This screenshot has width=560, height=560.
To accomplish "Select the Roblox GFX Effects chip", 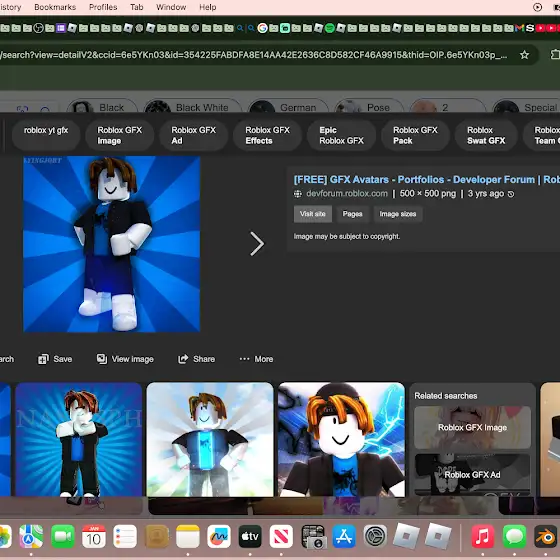I will (x=268, y=135).
